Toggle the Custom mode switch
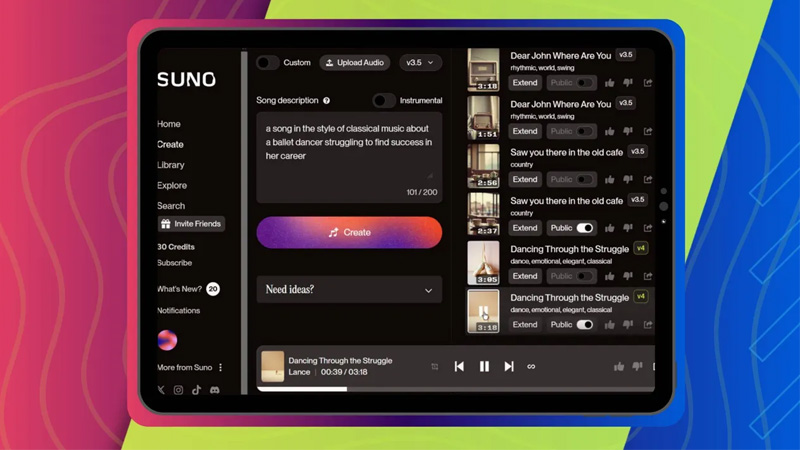Image resolution: width=800 pixels, height=450 pixels. point(267,63)
